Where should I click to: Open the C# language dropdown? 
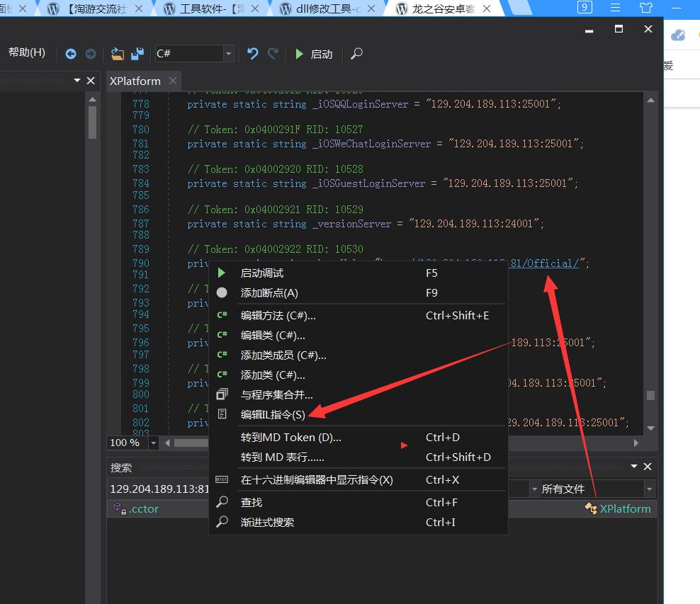coord(228,54)
